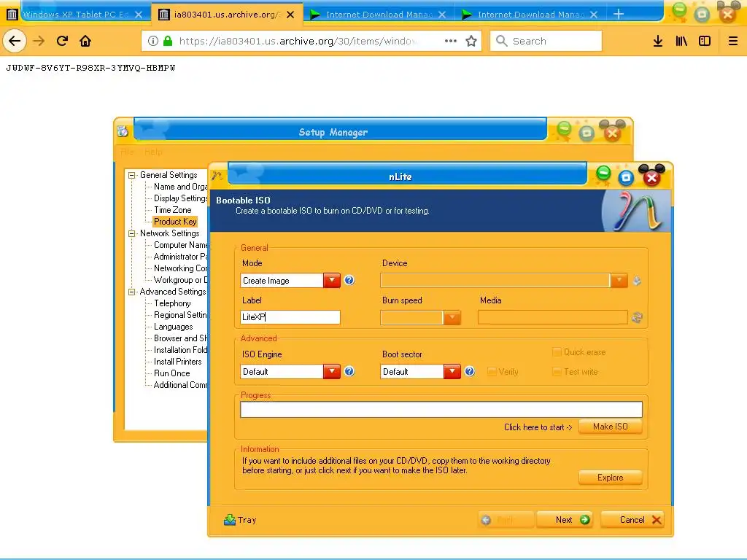The width and height of the screenshot is (747, 560).
Task: Collapse the Advanced Settings tree node
Action: pyautogui.click(x=131, y=292)
